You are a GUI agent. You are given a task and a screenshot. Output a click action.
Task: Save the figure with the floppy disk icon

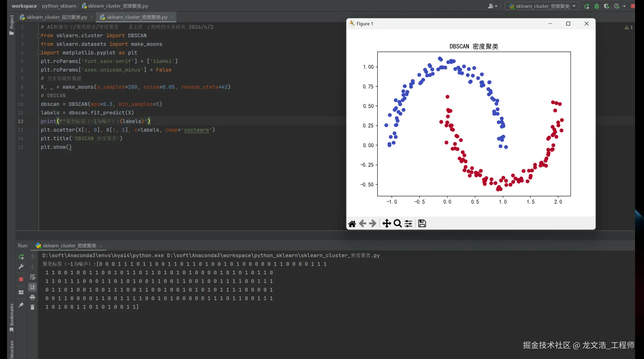pyautogui.click(x=422, y=223)
